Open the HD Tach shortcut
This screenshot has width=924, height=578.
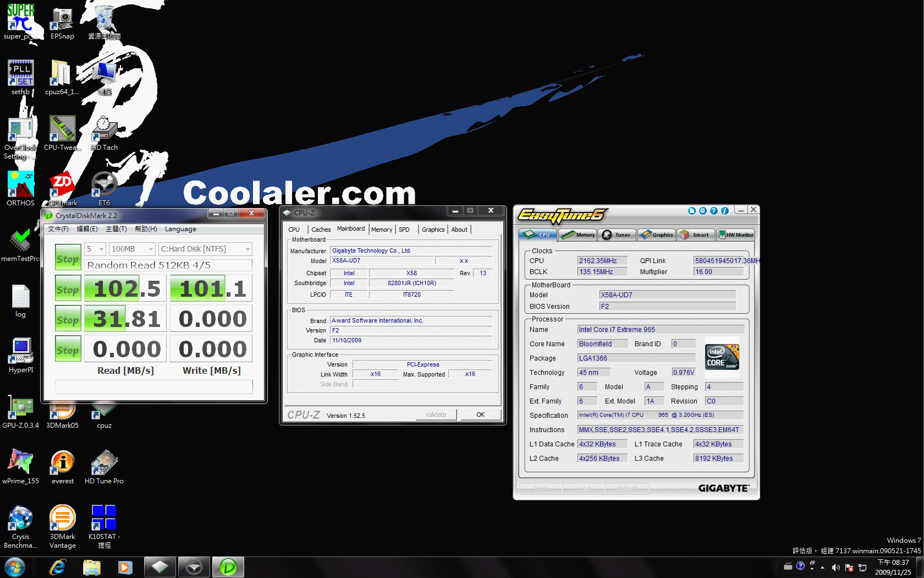tap(105, 133)
